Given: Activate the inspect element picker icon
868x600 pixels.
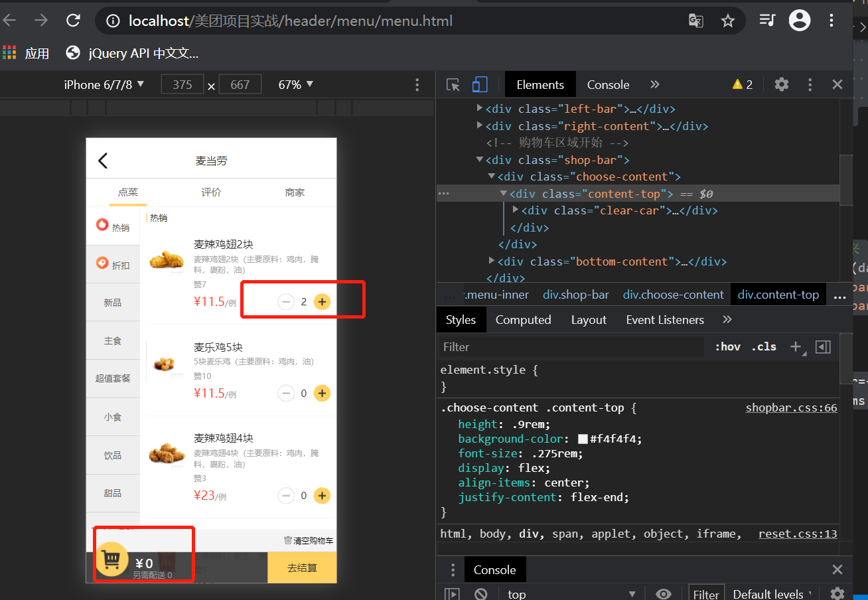Looking at the screenshot, I should [453, 85].
